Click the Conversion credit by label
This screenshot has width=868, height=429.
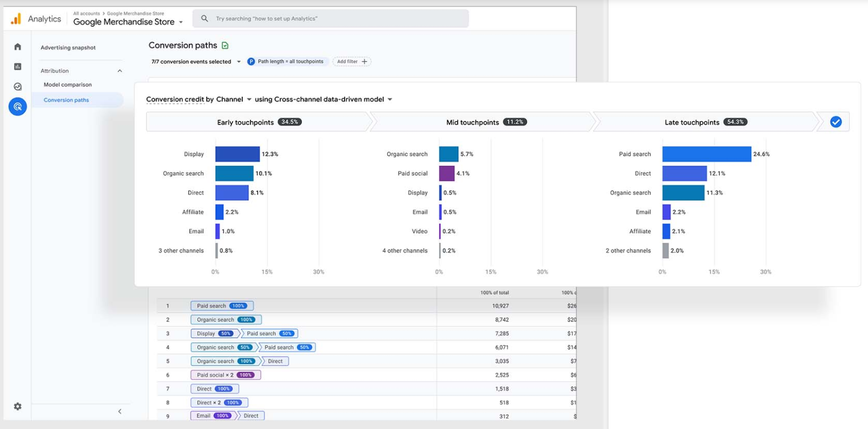[179, 99]
